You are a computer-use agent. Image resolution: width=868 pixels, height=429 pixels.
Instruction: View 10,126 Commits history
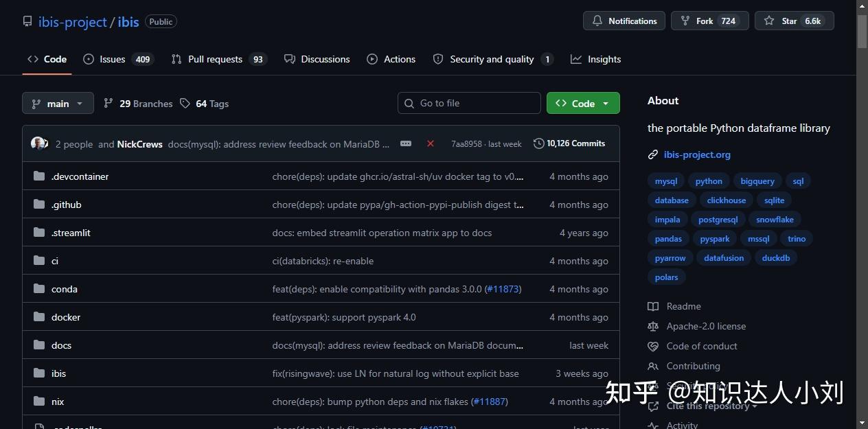[569, 143]
